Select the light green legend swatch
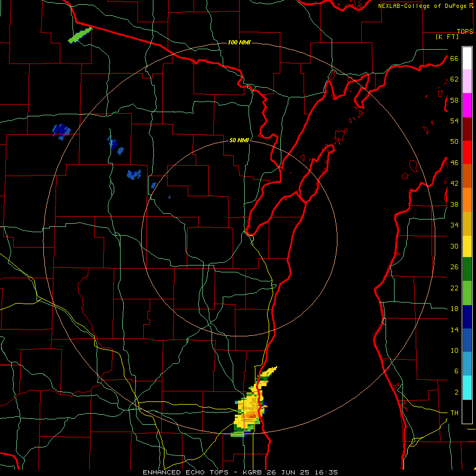 pos(467,293)
